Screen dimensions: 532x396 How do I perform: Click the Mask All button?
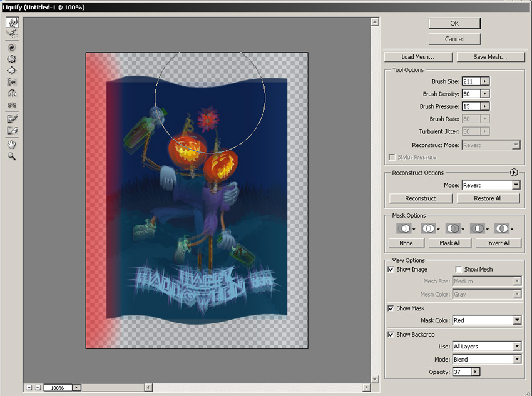click(450, 243)
